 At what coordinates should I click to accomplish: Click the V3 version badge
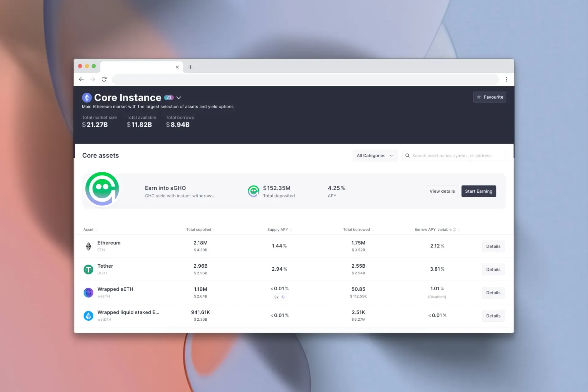(x=169, y=98)
